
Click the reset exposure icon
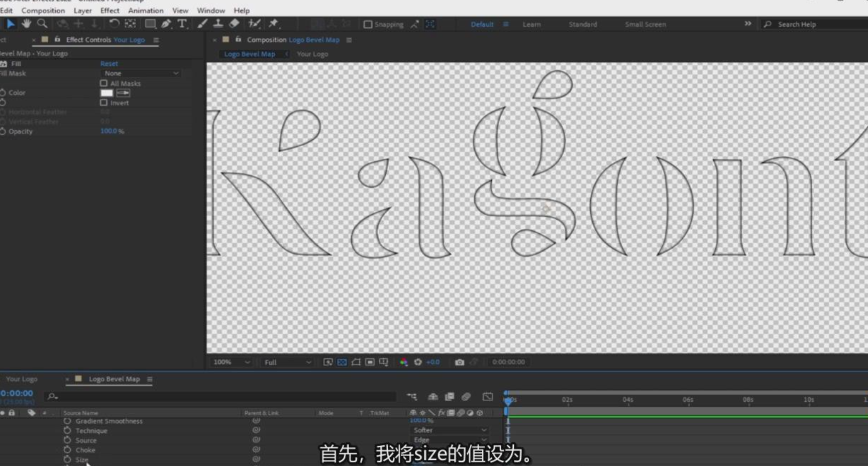point(418,362)
